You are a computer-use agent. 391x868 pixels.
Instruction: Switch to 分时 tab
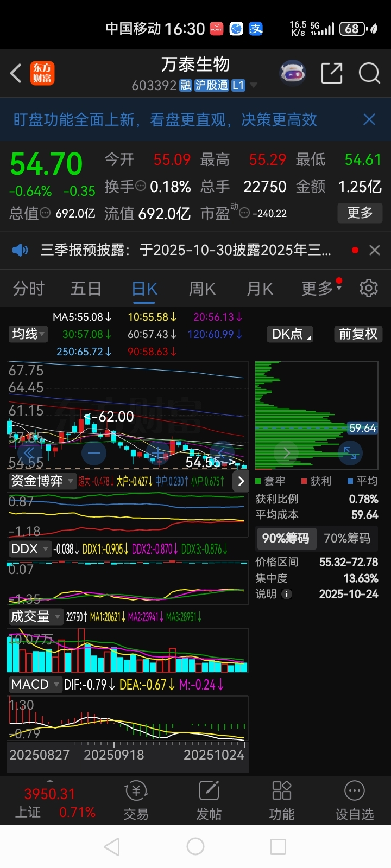(29, 288)
